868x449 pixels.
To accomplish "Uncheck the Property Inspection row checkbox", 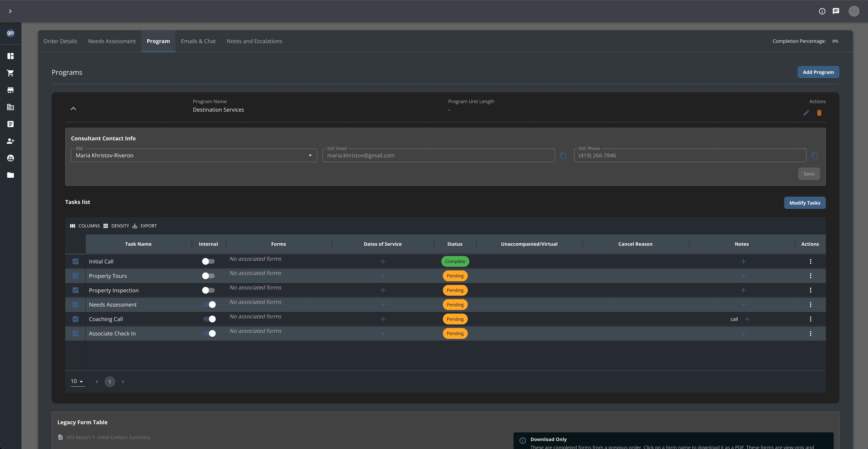I will (75, 290).
